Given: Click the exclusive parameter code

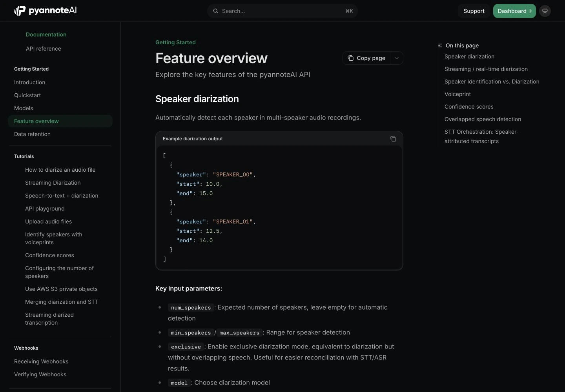Looking at the screenshot, I should [186, 347].
